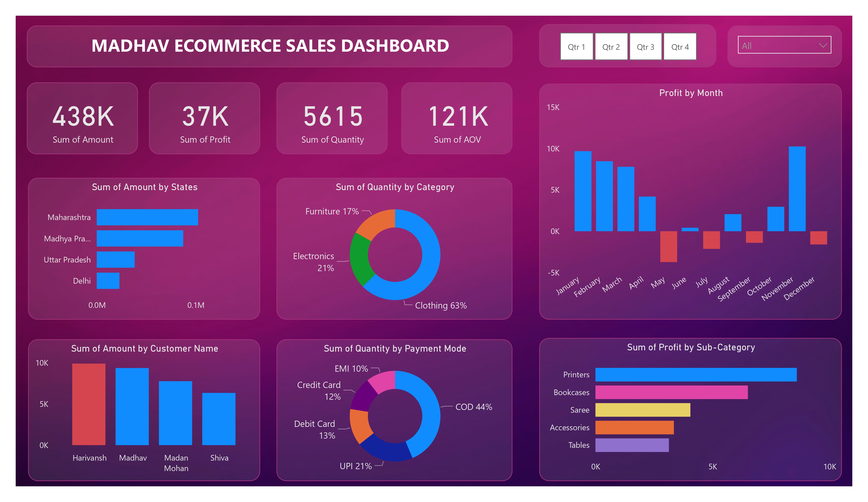Click the Sum of Quantity by Category title
The height and width of the screenshot is (502, 868).
click(395, 187)
